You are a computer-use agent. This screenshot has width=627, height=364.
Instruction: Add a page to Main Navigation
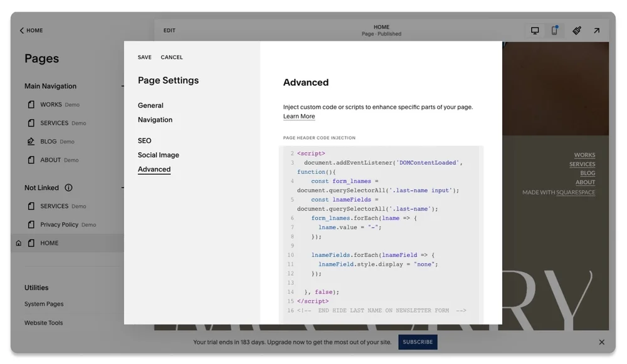123,86
